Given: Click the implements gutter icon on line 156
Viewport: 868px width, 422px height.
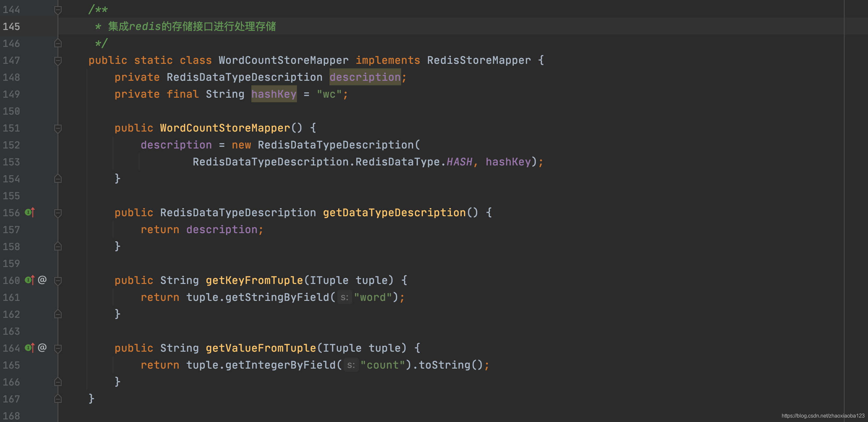Looking at the screenshot, I should [x=30, y=212].
